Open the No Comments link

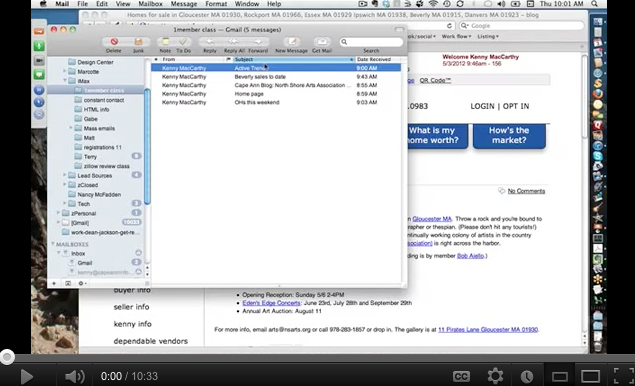(526, 191)
